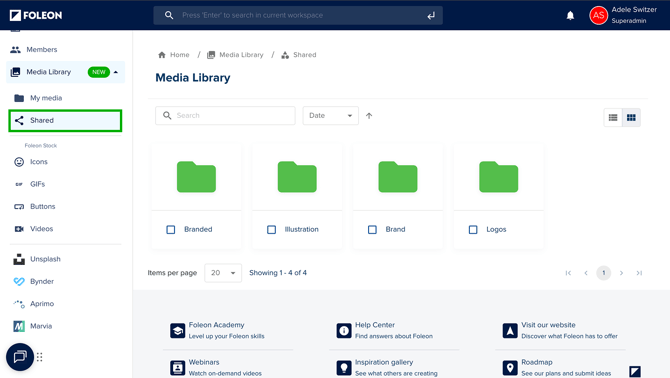Screen dimensions: 670x378
Task: Open the Logos folder thumbnail
Action: (499, 177)
